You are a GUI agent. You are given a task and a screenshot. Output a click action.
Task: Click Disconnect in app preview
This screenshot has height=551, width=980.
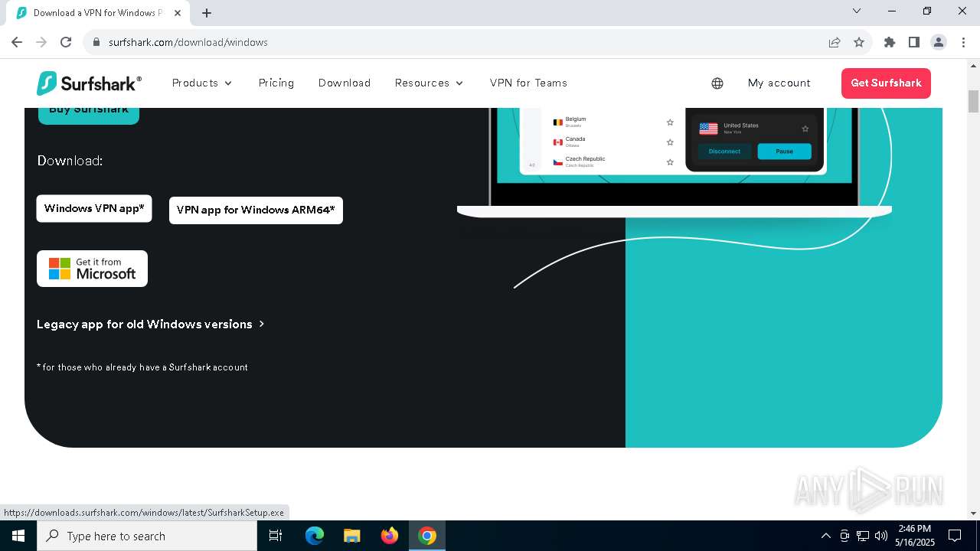(x=724, y=152)
